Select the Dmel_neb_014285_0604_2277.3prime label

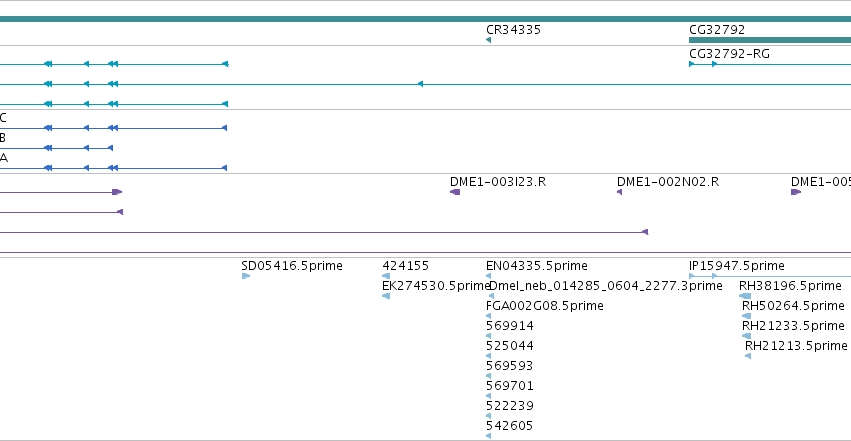pos(606,286)
